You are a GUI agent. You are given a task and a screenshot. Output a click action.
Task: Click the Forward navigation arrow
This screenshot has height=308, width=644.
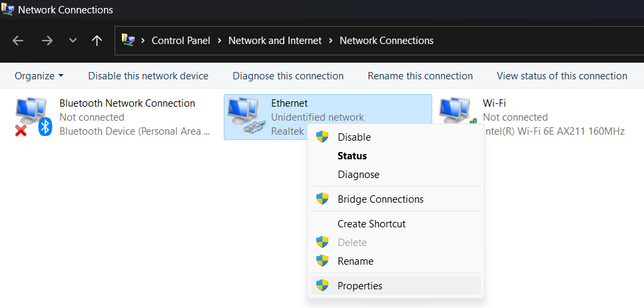(47, 41)
